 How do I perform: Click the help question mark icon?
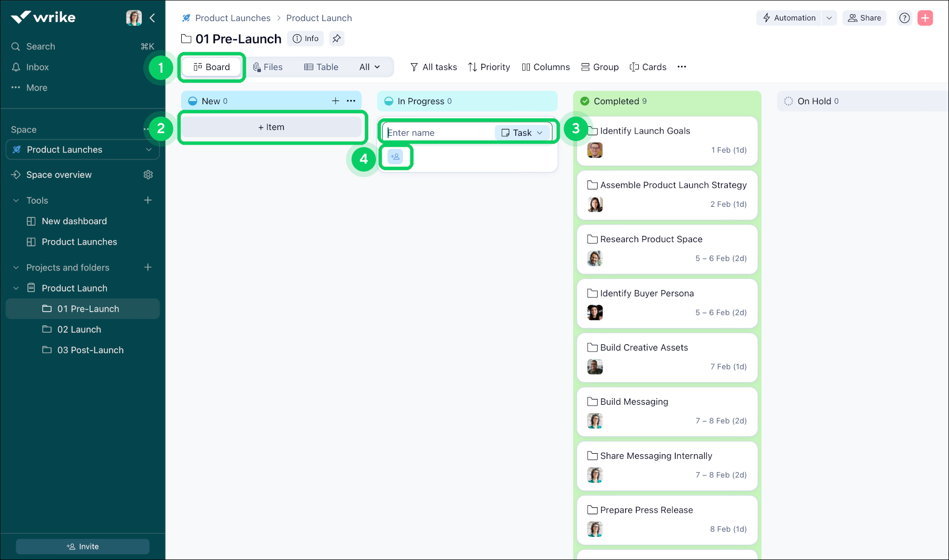(x=904, y=17)
